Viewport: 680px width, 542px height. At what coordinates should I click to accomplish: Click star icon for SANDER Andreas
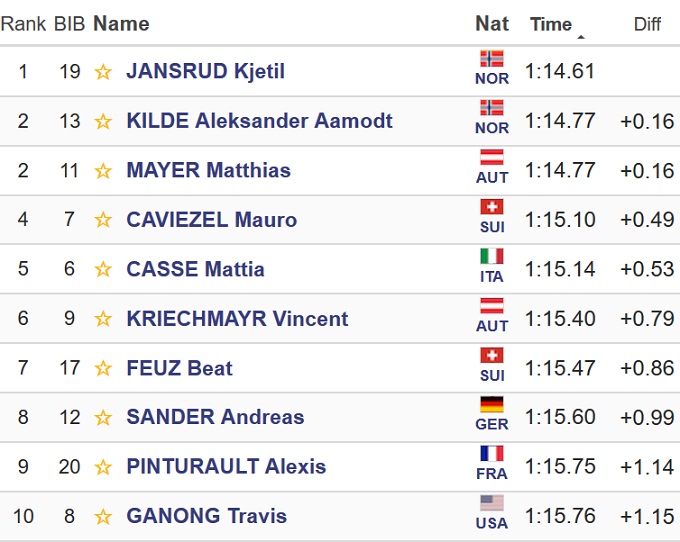pos(102,418)
